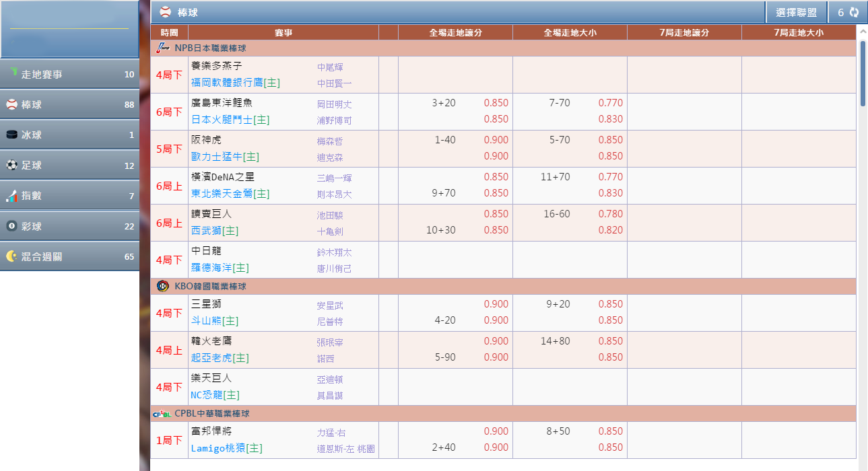Image resolution: width=868 pixels, height=471 pixels.
Task: Select 棒球 in the sidebar menu
Action: click(x=70, y=104)
